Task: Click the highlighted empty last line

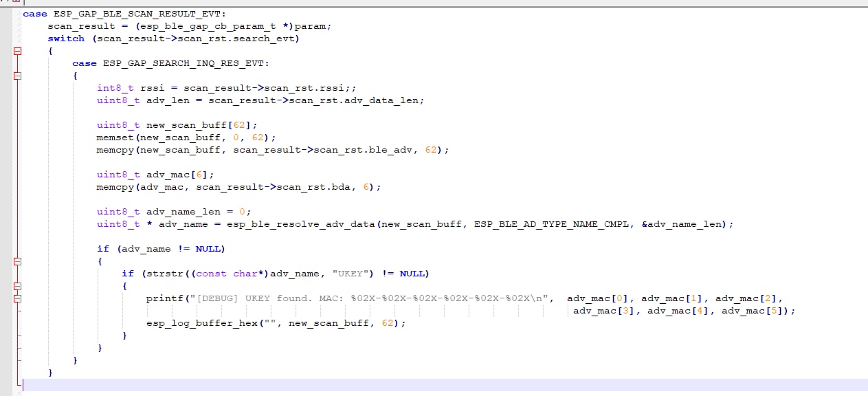Action: pos(445,385)
